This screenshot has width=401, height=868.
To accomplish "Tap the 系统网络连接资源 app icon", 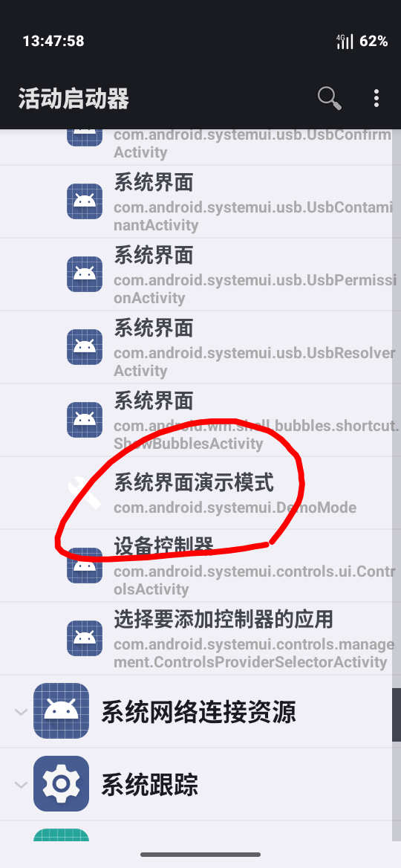I will 61,710.
